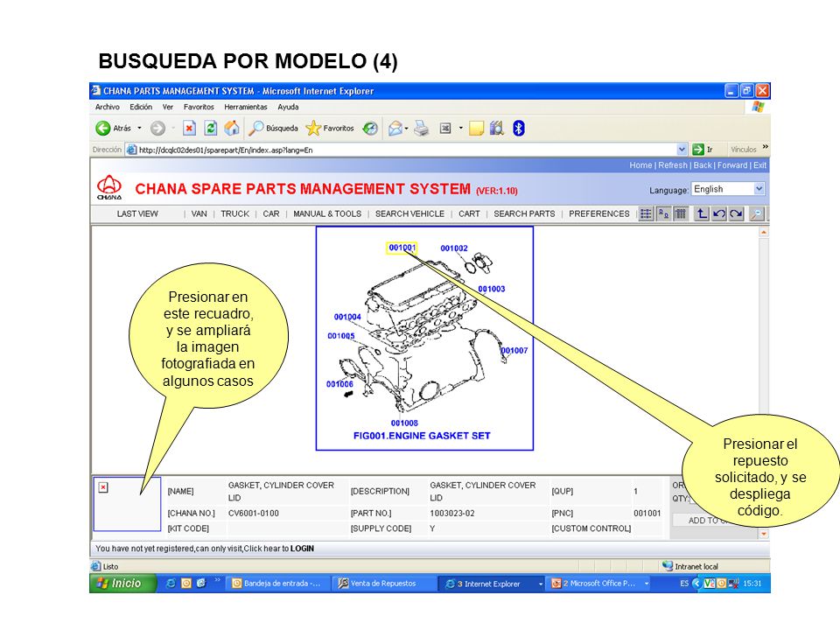Click the green Ir go button
Screen dimensions: 840x630
[703, 150]
